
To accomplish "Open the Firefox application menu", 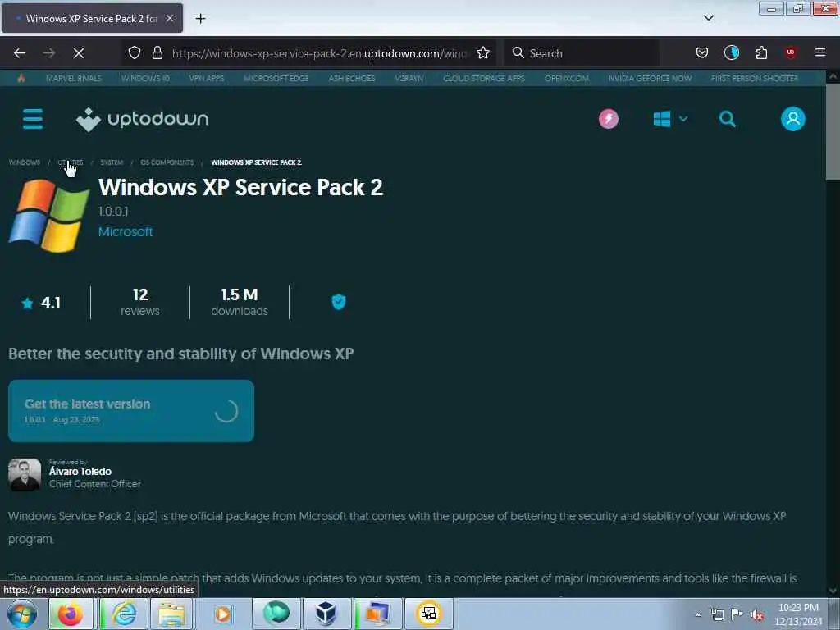I will coord(819,52).
